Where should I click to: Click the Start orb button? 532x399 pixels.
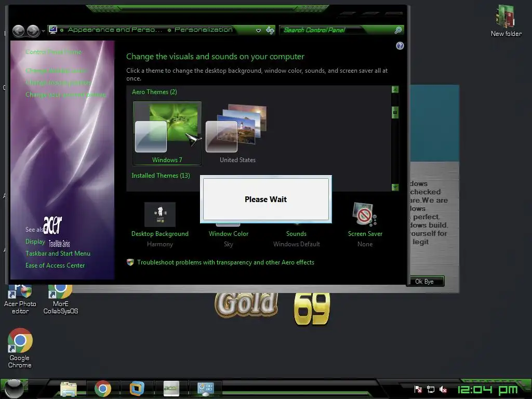(14, 389)
